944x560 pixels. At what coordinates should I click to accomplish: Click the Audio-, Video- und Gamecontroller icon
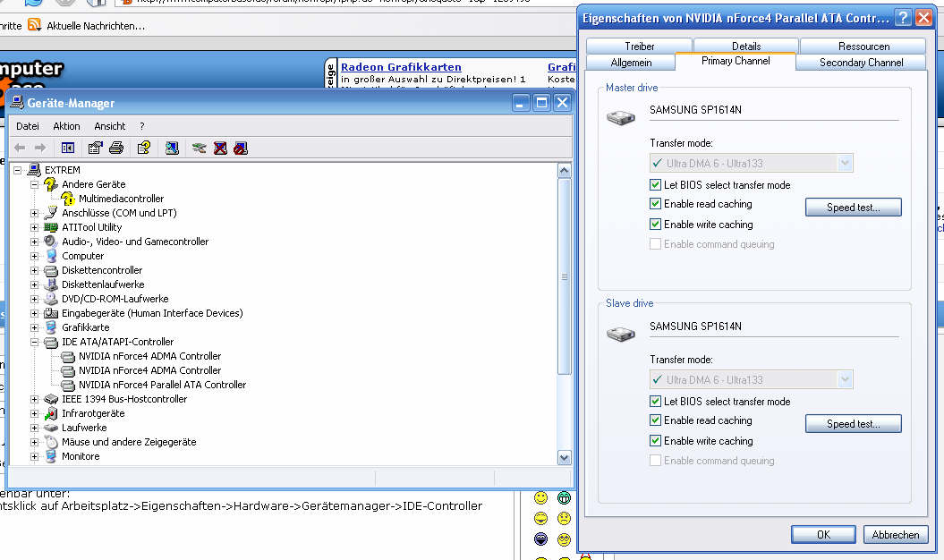click(51, 241)
